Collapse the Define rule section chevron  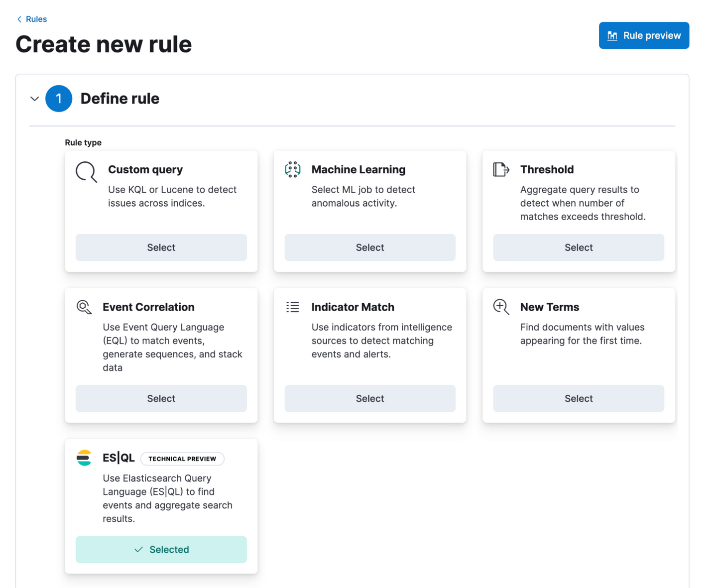pyautogui.click(x=34, y=99)
